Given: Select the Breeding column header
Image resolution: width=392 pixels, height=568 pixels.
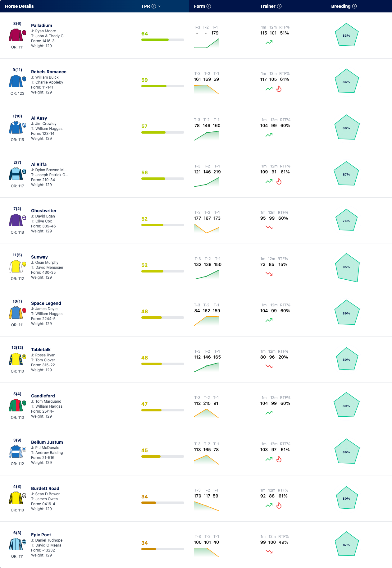Looking at the screenshot, I should coord(341,6).
